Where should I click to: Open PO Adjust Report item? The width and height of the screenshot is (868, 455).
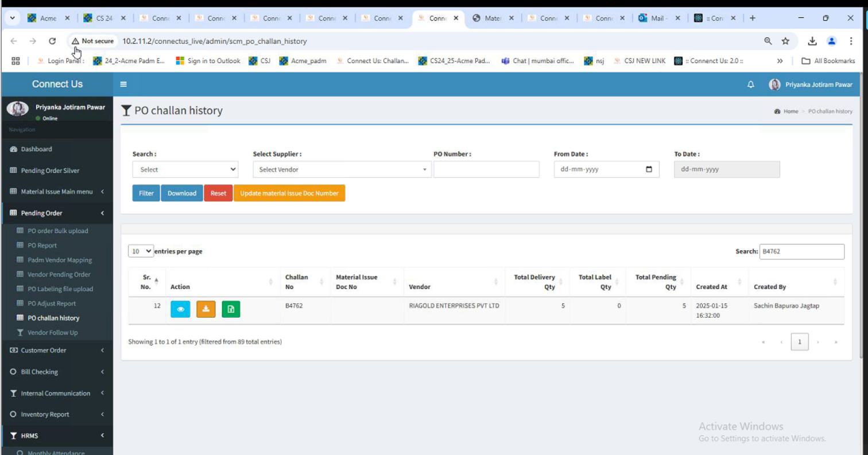pos(52,304)
